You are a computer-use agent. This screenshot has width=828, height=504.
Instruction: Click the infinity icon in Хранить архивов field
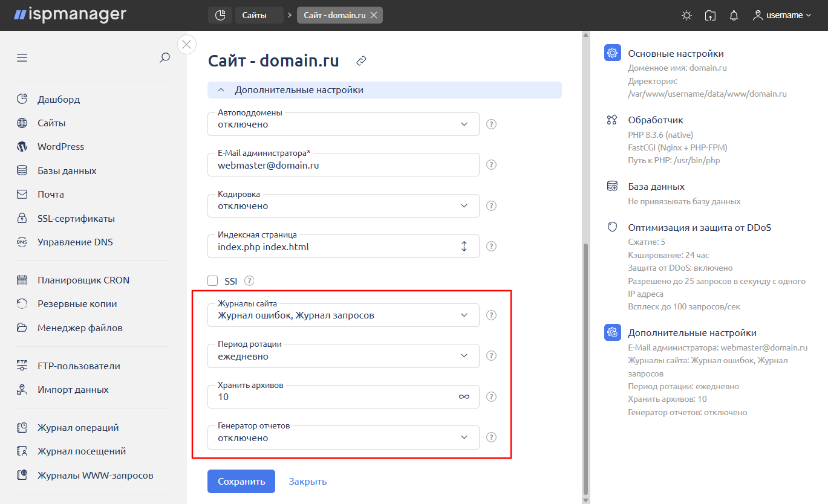[x=464, y=397]
